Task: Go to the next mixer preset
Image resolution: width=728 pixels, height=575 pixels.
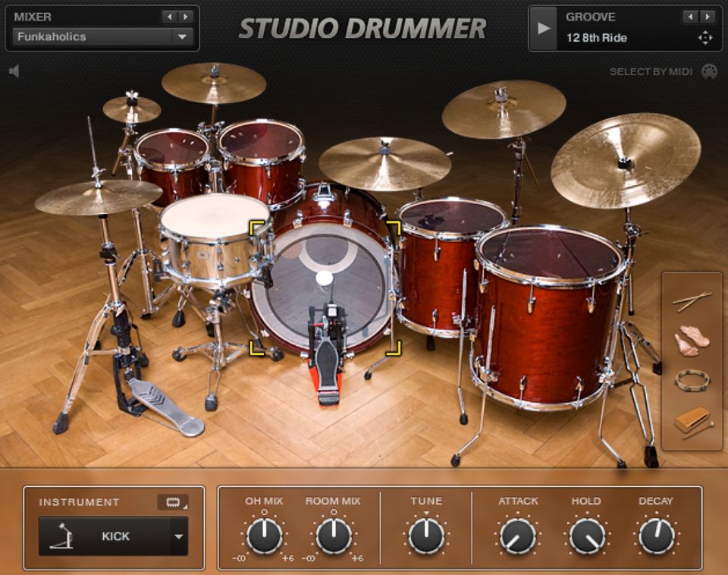Action: pyautogui.click(x=187, y=17)
